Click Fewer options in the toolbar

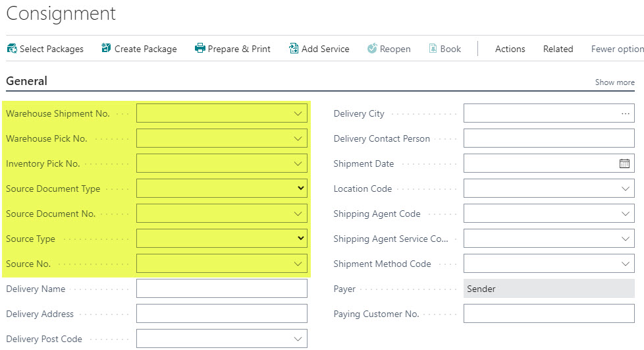[x=617, y=49]
